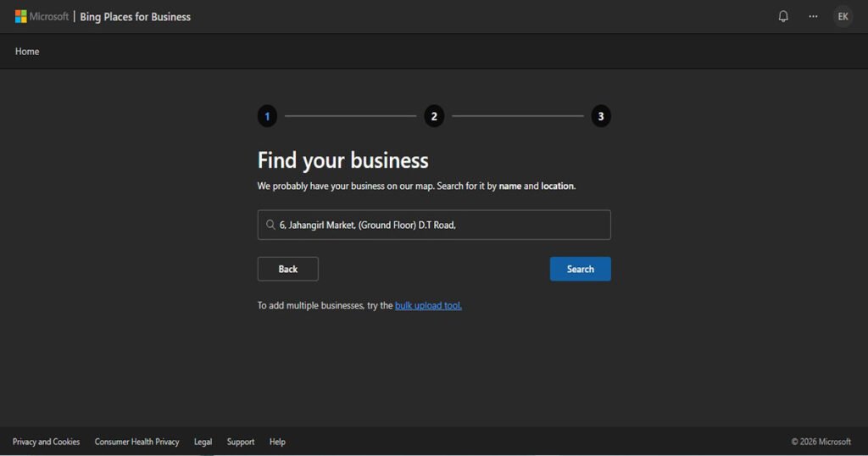Screen dimensions: 868x456
Task: Open the Support footer link
Action: 241,442
